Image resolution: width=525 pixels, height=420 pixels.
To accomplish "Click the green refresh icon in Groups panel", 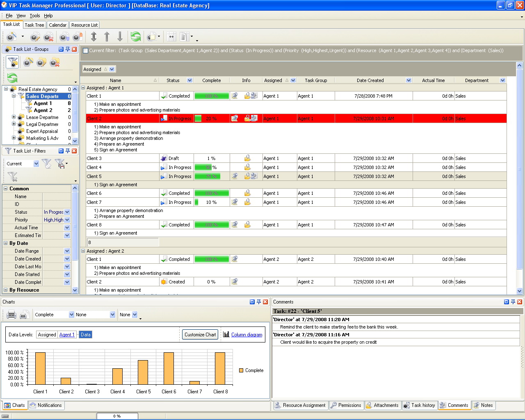I will click(x=12, y=78).
